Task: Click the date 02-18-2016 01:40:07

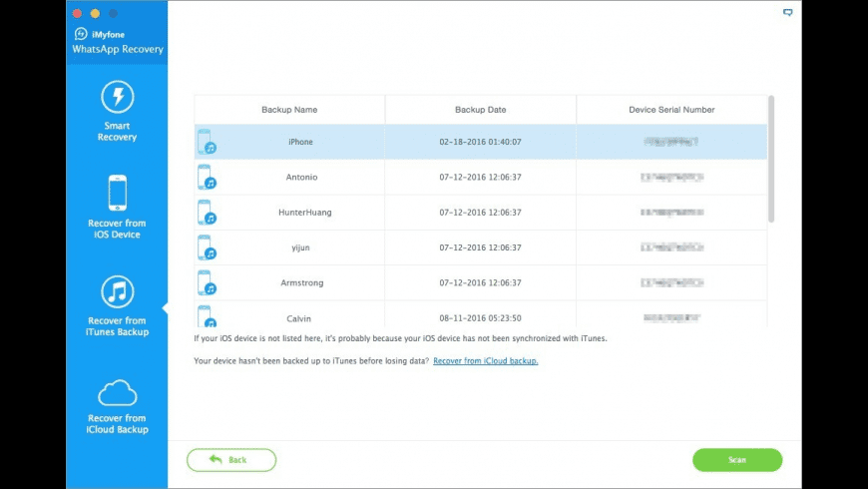Action: click(481, 142)
